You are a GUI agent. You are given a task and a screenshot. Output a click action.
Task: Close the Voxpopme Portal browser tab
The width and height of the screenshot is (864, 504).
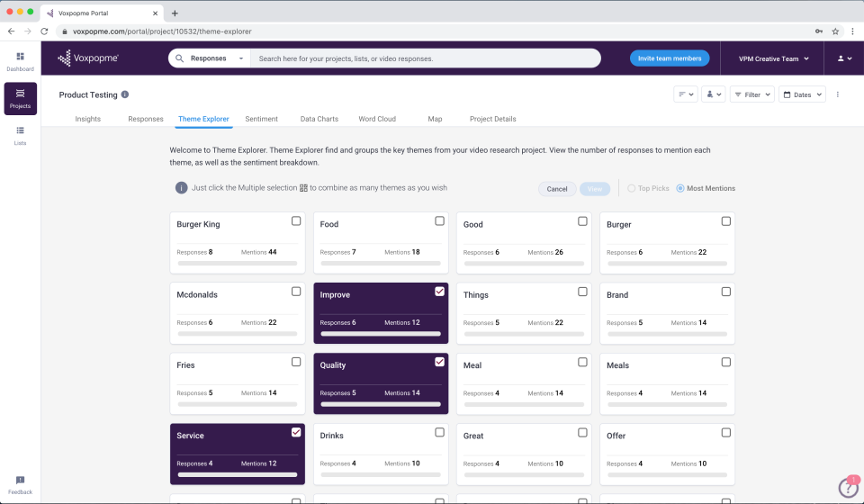(156, 13)
